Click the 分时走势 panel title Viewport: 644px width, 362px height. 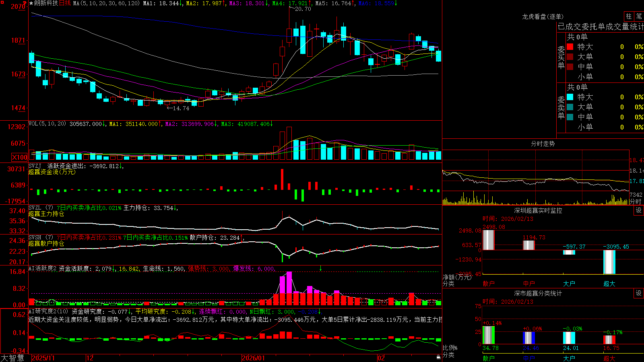tap(543, 144)
